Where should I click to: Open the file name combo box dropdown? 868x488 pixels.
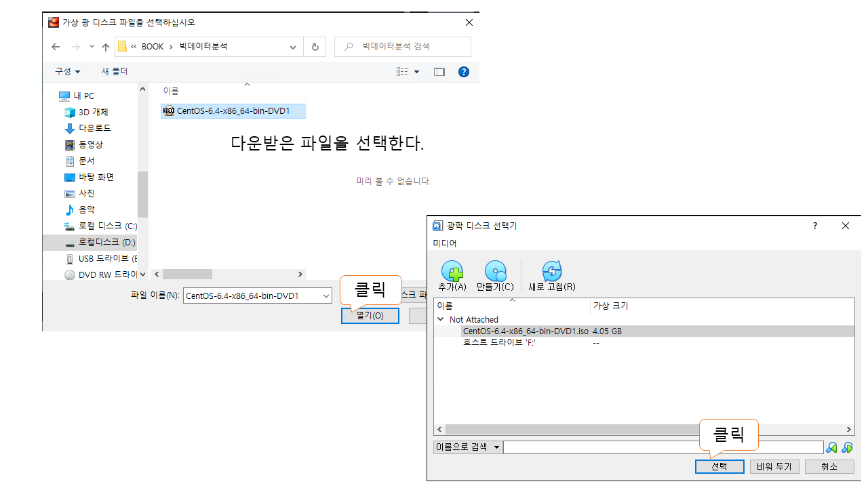tap(325, 296)
